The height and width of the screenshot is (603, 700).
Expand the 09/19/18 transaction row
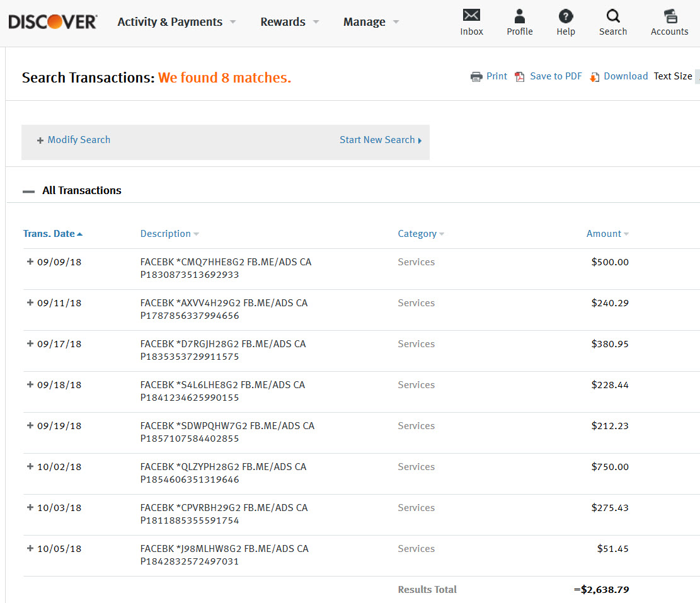point(30,425)
